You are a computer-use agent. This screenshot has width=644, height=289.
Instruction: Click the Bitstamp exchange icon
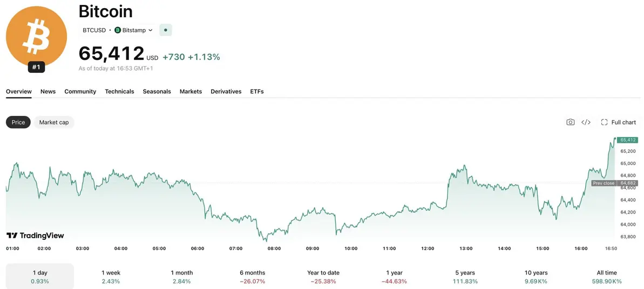pyautogui.click(x=118, y=30)
